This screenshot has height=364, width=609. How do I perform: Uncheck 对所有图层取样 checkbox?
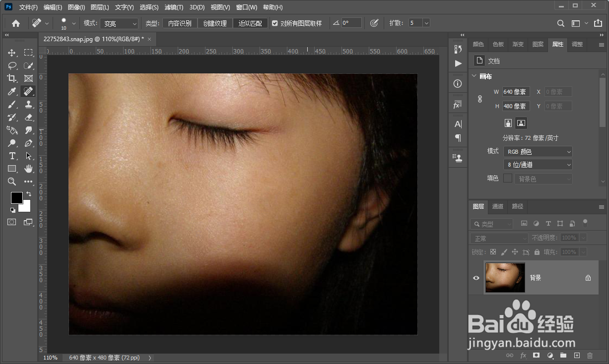point(275,23)
